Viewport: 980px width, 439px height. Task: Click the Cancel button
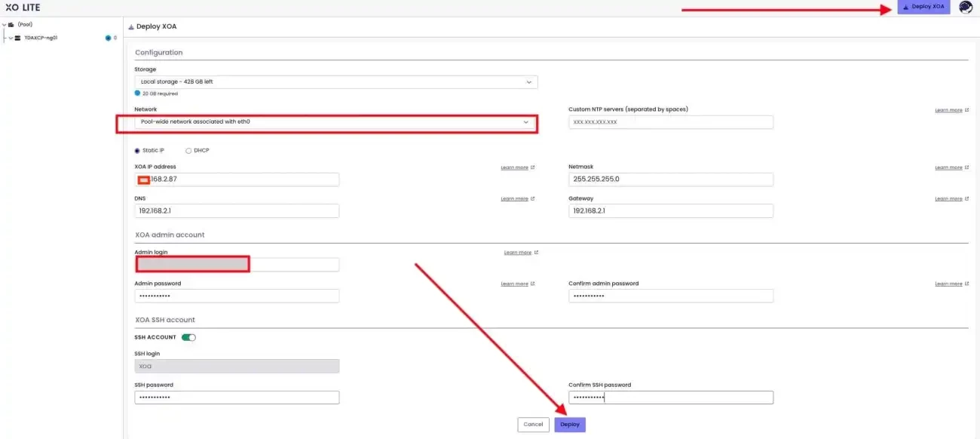(533, 425)
